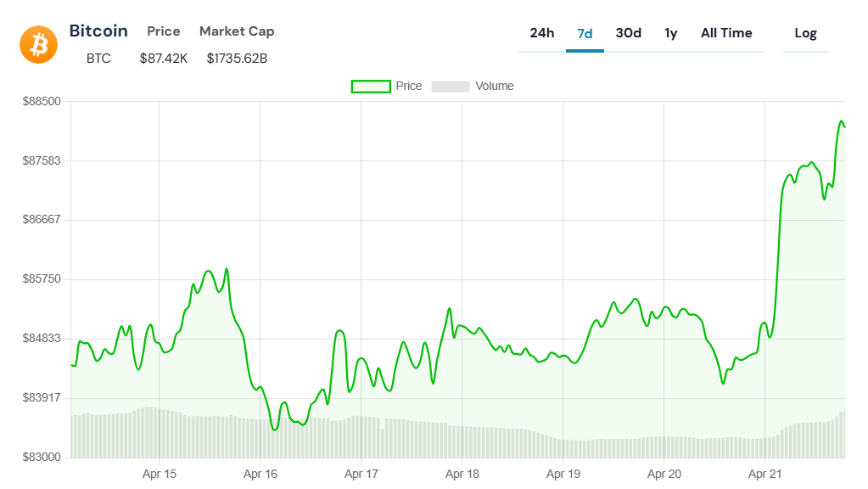The width and height of the screenshot is (868, 489).
Task: Open the All Time range tab
Action: pos(726,33)
